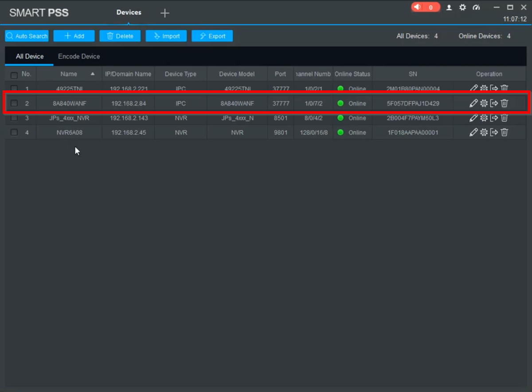Click the Import button
532x392 pixels.
tap(166, 36)
